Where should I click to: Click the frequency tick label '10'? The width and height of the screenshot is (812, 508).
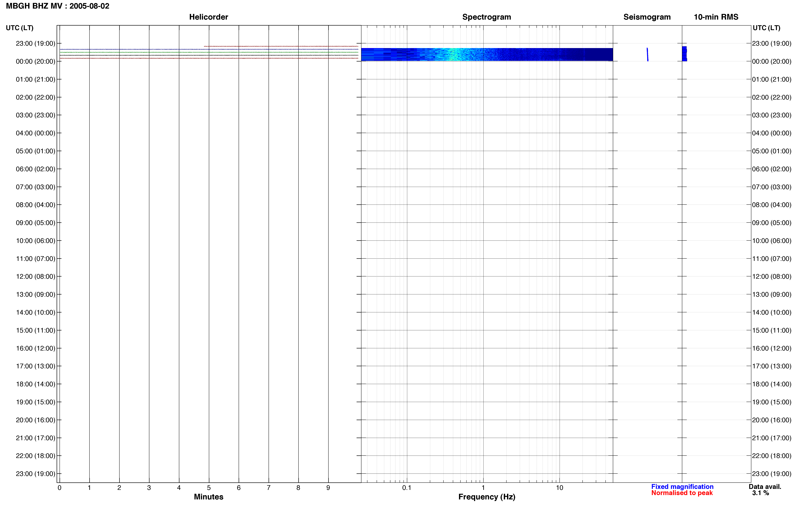tap(559, 488)
